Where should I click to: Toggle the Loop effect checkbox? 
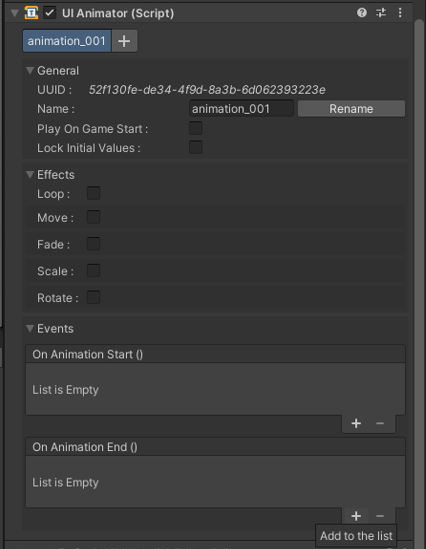coord(93,193)
